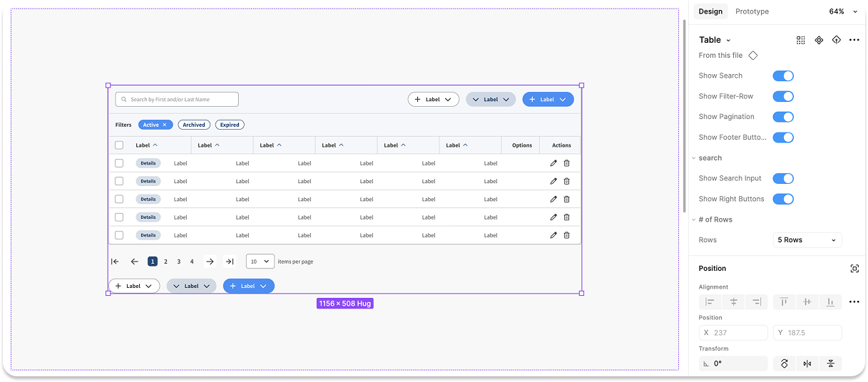
Task: Collapse the search properties section
Action: coord(695,158)
